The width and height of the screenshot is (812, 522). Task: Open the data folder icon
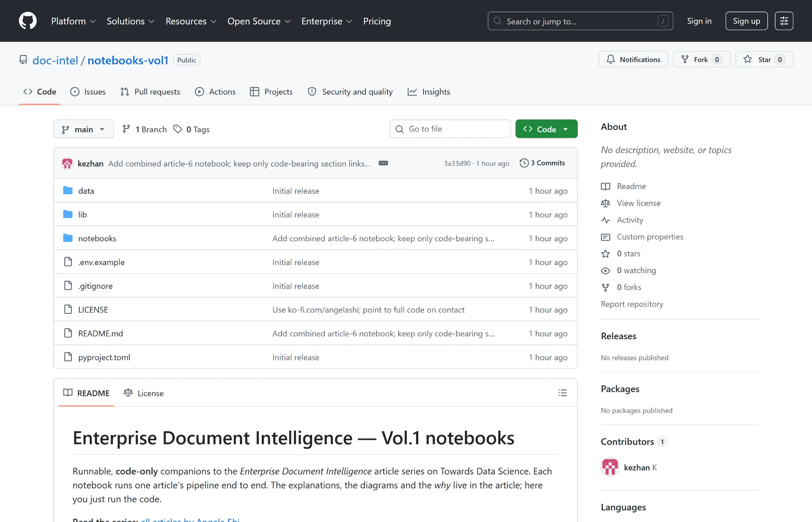coord(68,190)
